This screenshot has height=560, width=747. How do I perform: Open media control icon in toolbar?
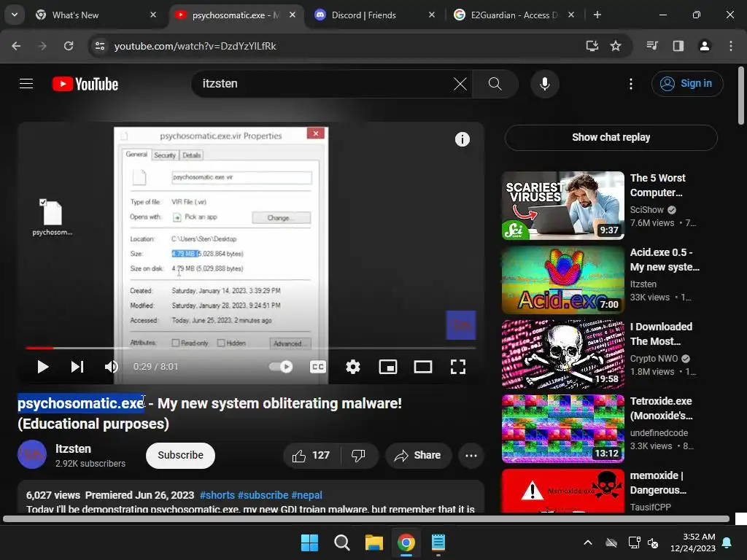coord(651,46)
